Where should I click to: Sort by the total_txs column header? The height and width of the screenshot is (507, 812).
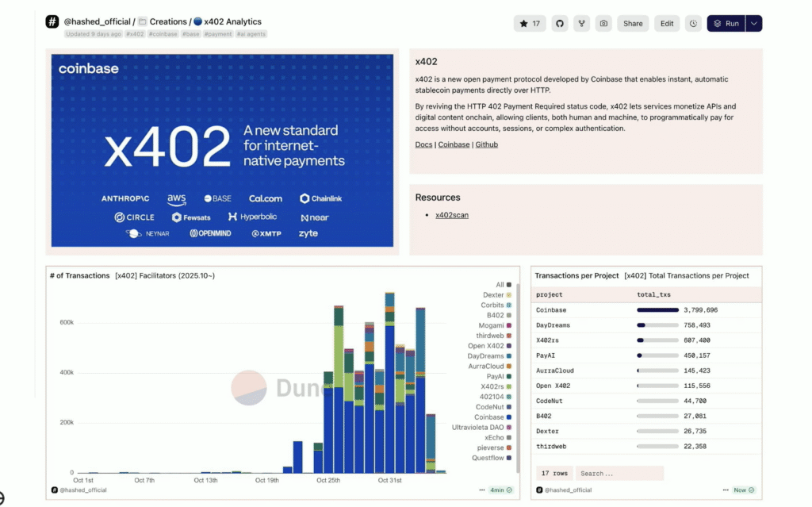(x=653, y=294)
